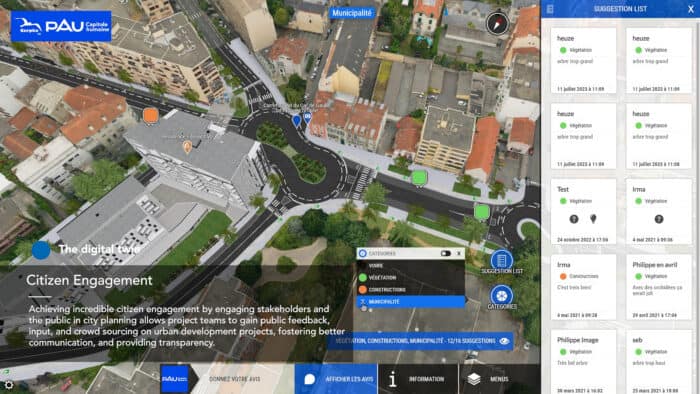The width and height of the screenshot is (700, 394).
Task: Click the 'Très bel arbre' text on the Philippe Image card
Action: coord(572,363)
